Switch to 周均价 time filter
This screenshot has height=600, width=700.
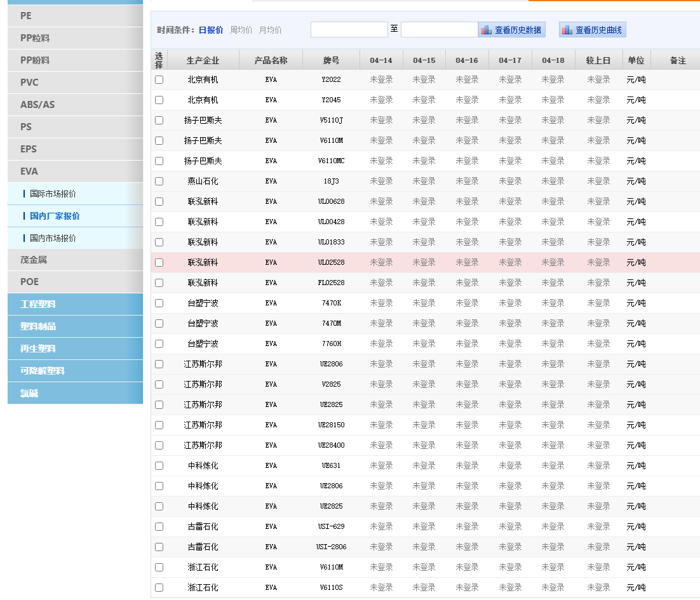[x=241, y=30]
